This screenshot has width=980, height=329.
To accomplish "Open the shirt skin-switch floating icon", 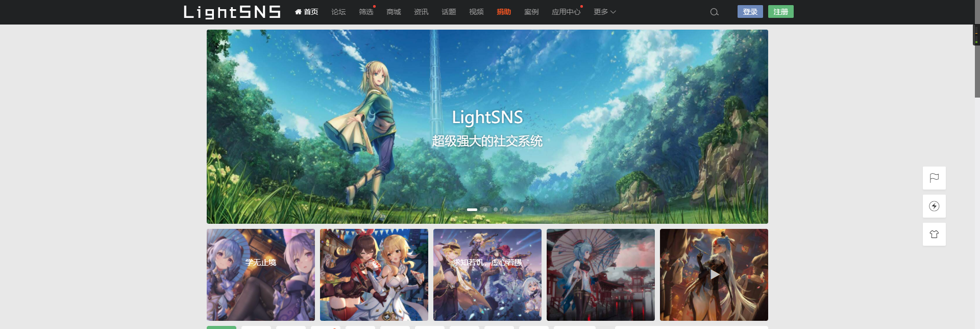I will (x=934, y=234).
